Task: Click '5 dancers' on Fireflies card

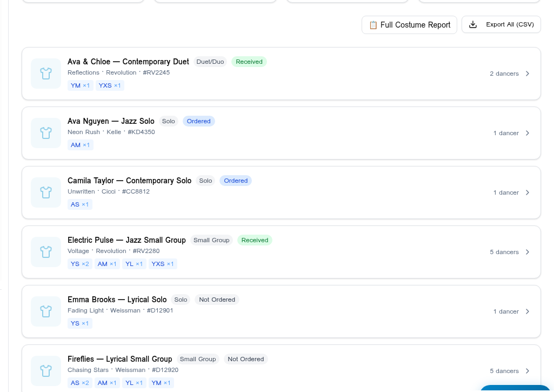Action: pyautogui.click(x=504, y=371)
